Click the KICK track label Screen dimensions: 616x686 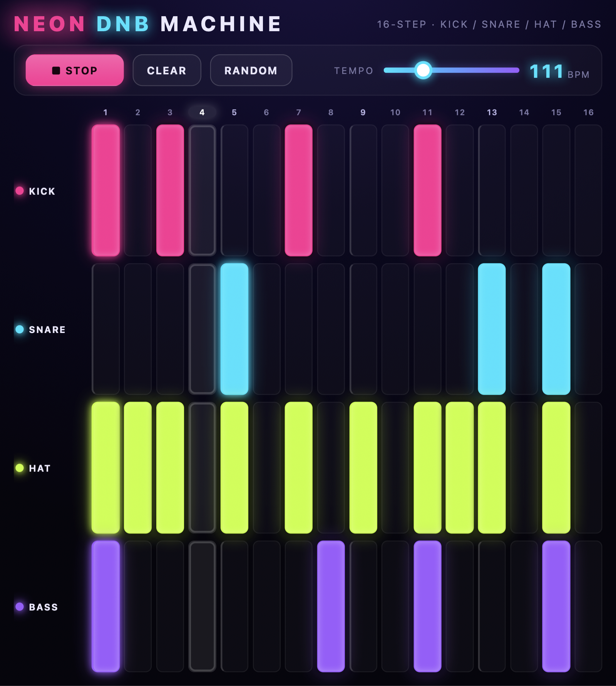click(42, 191)
